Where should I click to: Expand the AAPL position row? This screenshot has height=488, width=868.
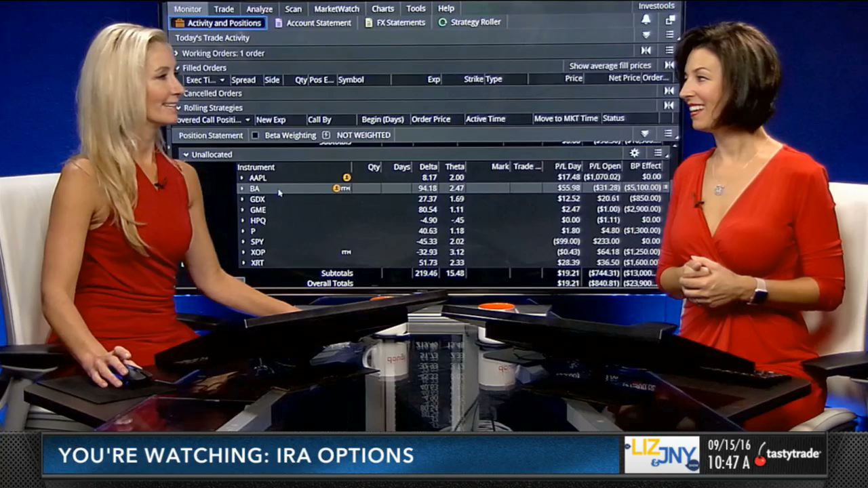pyautogui.click(x=242, y=178)
